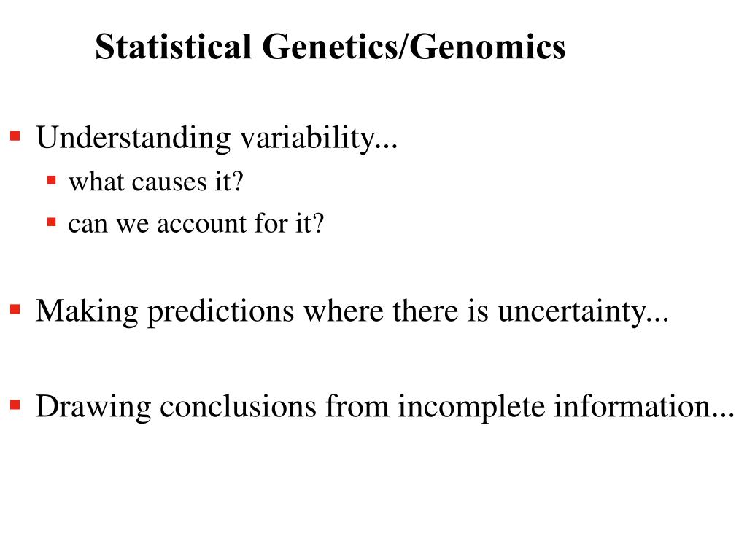Screen dimensions: 747x560
Task: Click the small bullet before can we account
Action: click(x=51, y=220)
